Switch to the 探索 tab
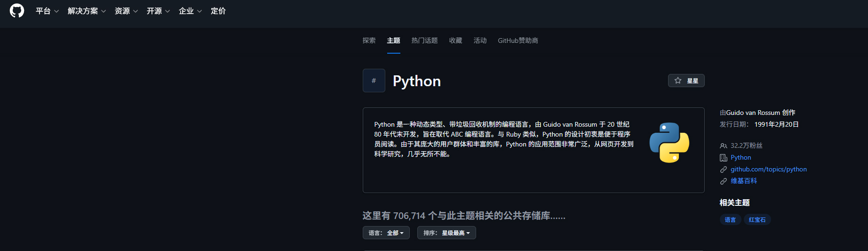 tap(369, 40)
